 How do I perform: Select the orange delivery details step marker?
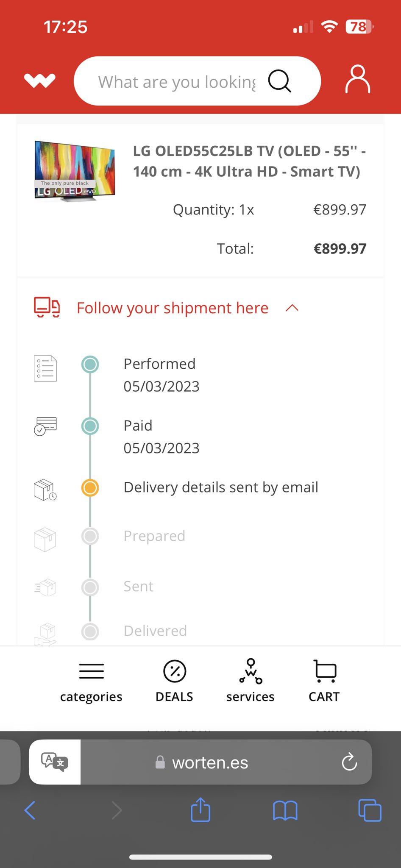(x=90, y=488)
